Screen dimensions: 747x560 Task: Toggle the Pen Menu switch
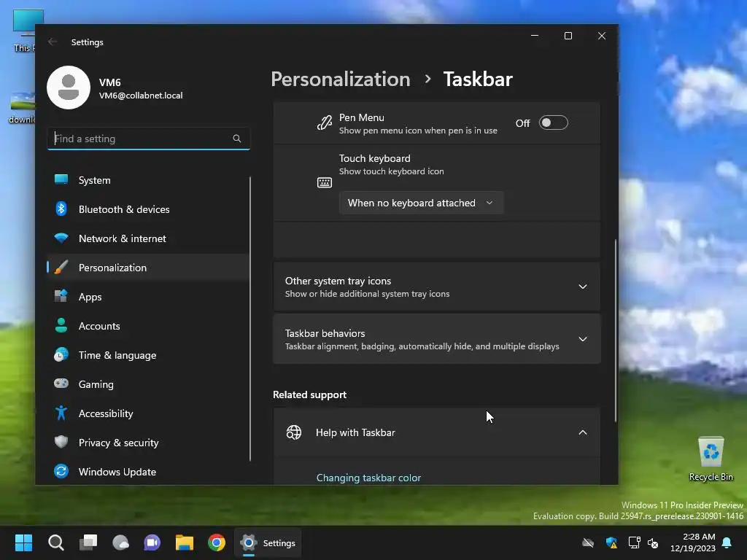(x=553, y=122)
